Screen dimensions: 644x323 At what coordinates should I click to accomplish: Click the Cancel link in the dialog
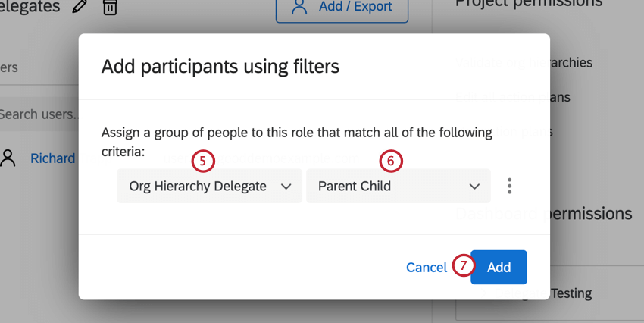coord(426,267)
